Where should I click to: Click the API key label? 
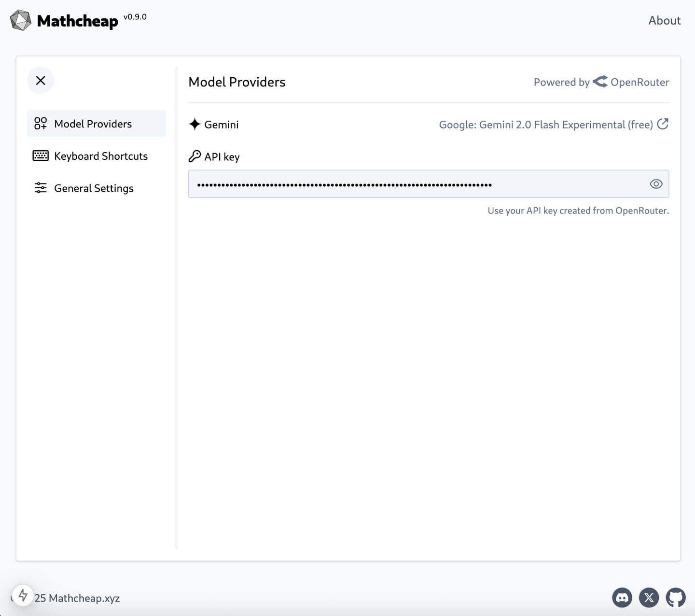(222, 157)
